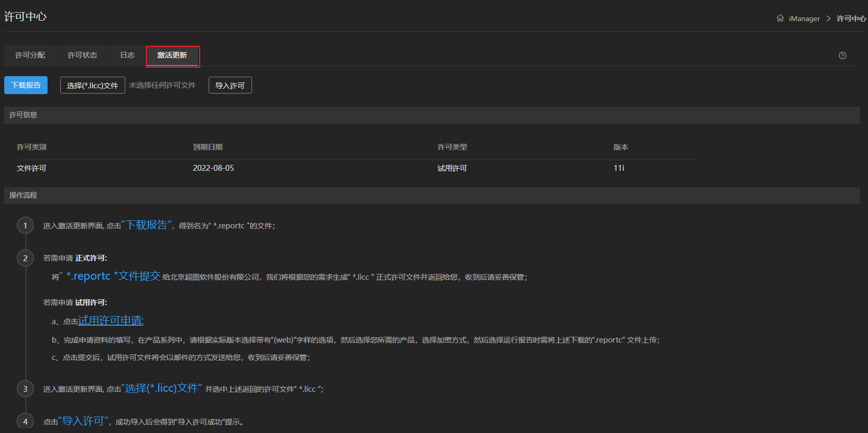Open the 许可状态 tab
Image resolution: width=868 pixels, height=433 pixels.
[x=82, y=56]
